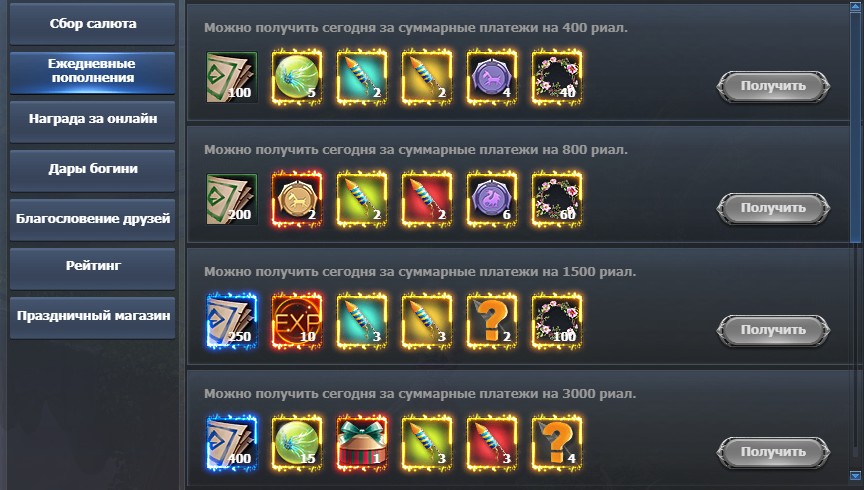Select the red firework rocket in 800 rial row
The image size is (864, 490).
[x=427, y=199]
